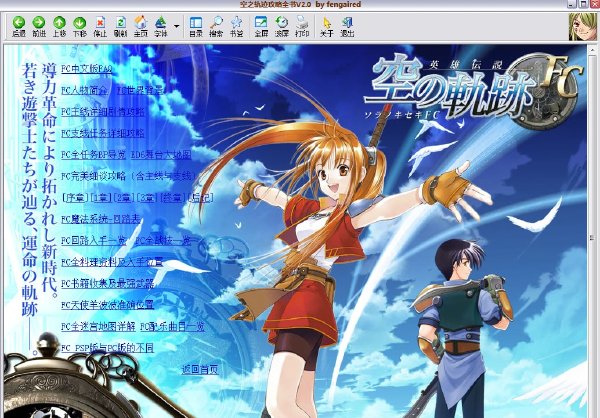Open the dropdown arrow beside 字体

pyautogui.click(x=176, y=26)
